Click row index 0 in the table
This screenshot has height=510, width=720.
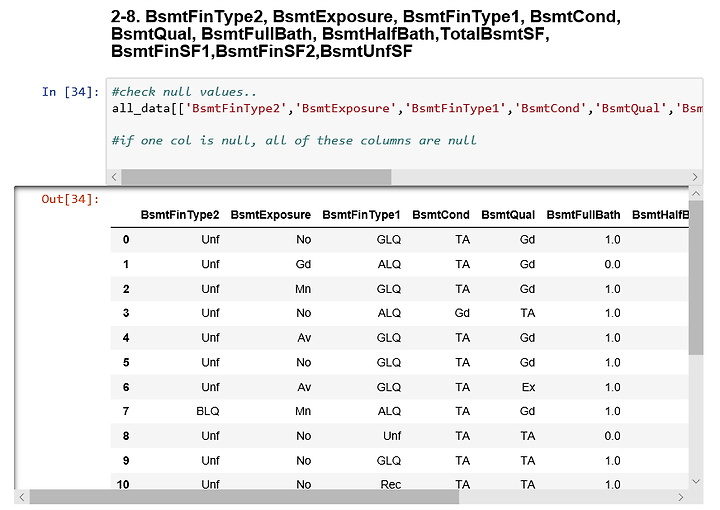(126, 240)
